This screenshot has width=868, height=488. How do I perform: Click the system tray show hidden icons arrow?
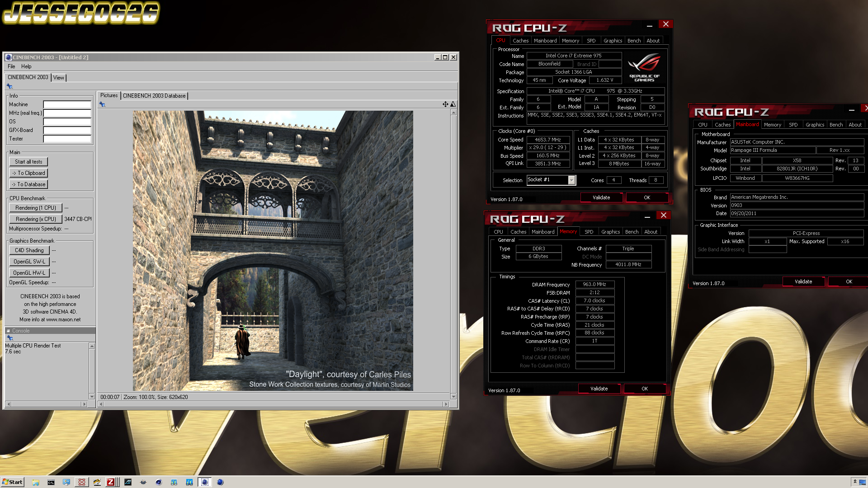[x=855, y=482]
